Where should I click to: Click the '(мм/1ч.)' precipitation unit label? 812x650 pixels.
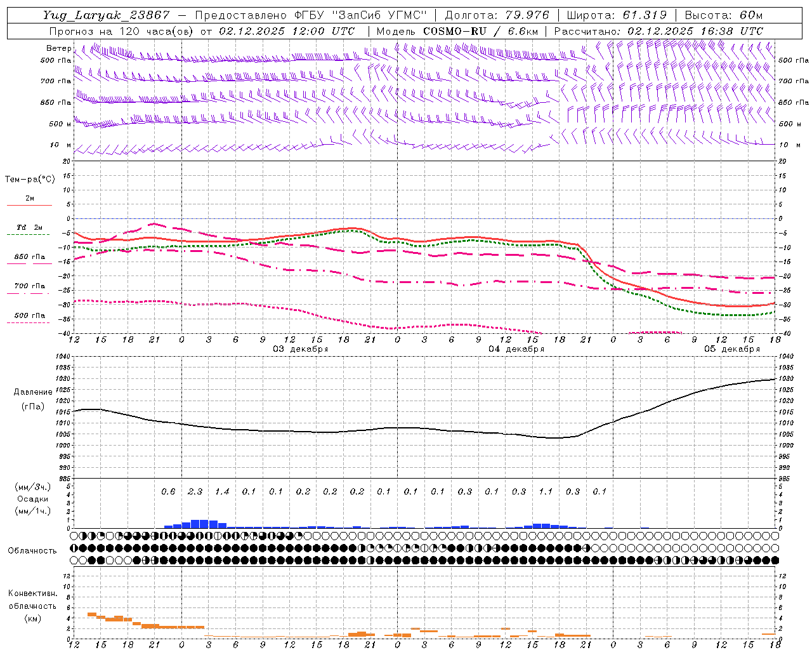click(x=32, y=511)
